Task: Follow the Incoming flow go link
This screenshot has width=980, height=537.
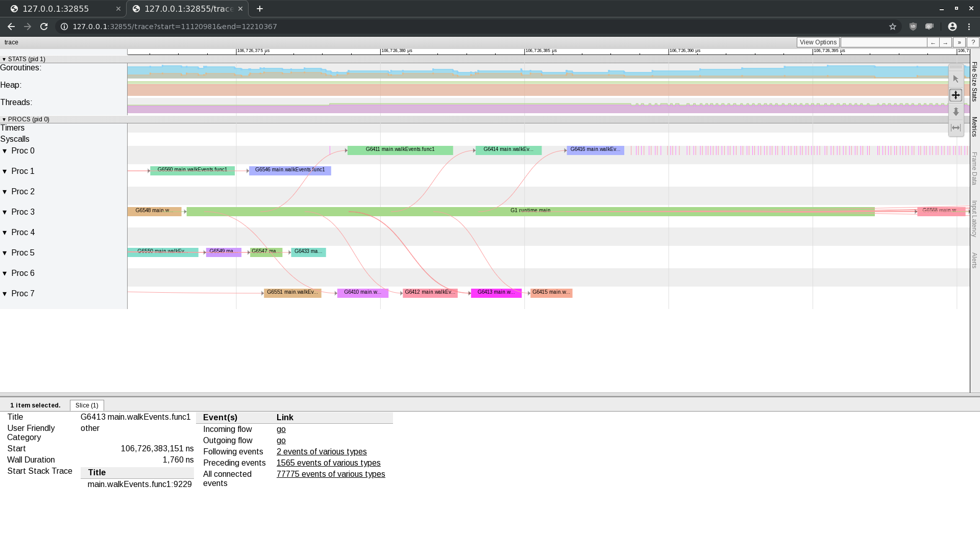Action: 281,429
